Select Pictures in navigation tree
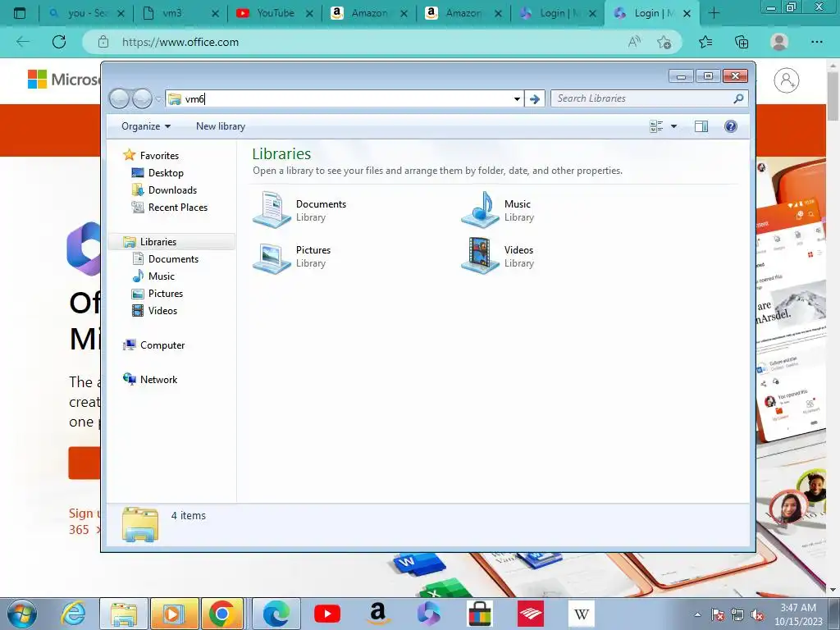The image size is (840, 630). [166, 294]
